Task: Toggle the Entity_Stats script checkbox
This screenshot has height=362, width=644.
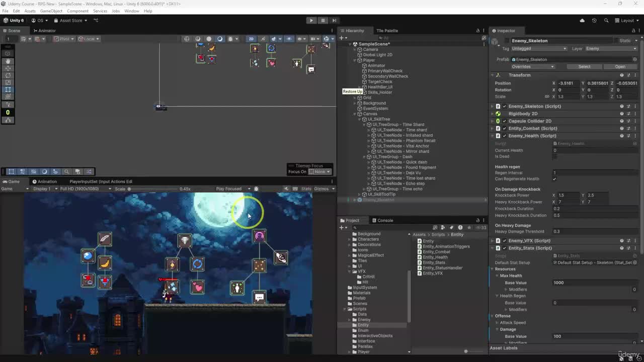Action: point(504,248)
